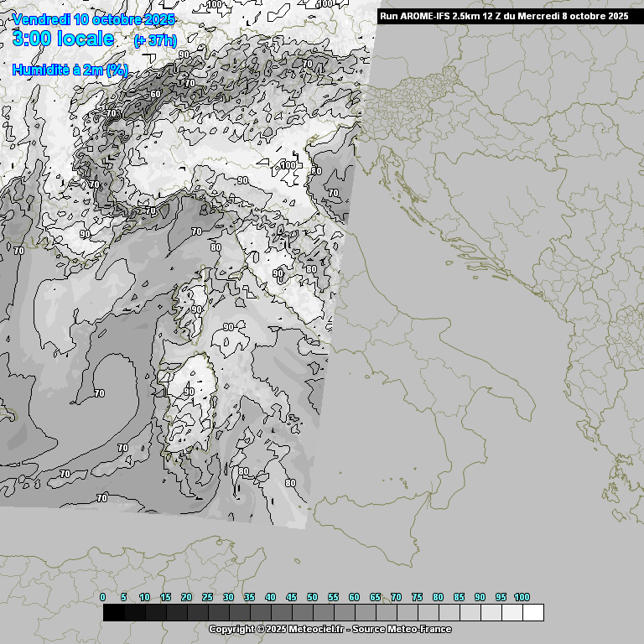Click the 95 label on humidity scale

(501, 597)
